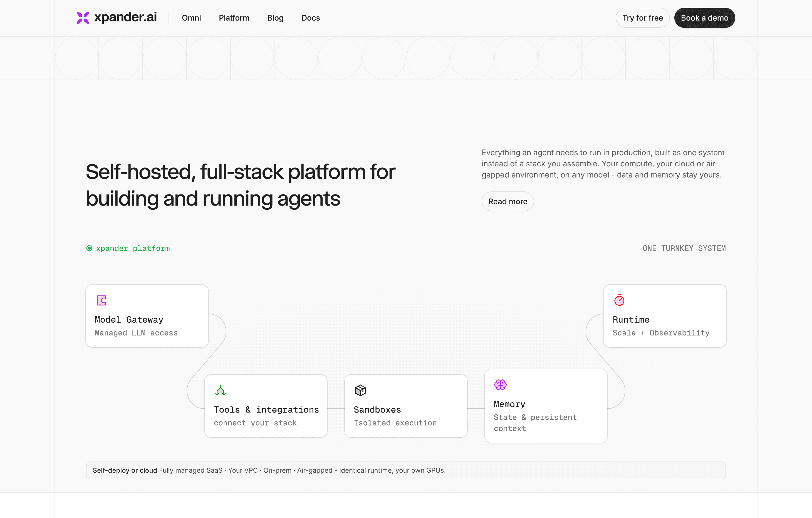This screenshot has width=812, height=518.
Task: Click 'Fully managed SaaS · Your VPC' text
Action: click(208, 470)
